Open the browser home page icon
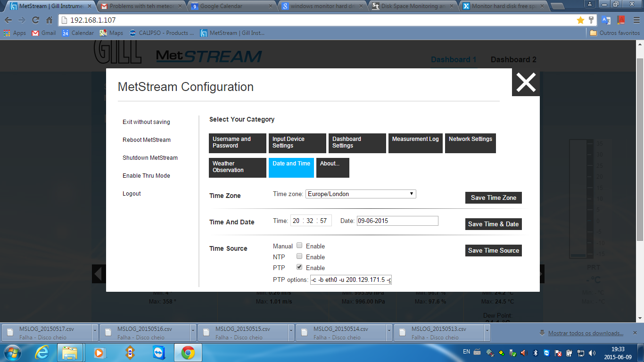The height and width of the screenshot is (362, 644). tap(49, 20)
